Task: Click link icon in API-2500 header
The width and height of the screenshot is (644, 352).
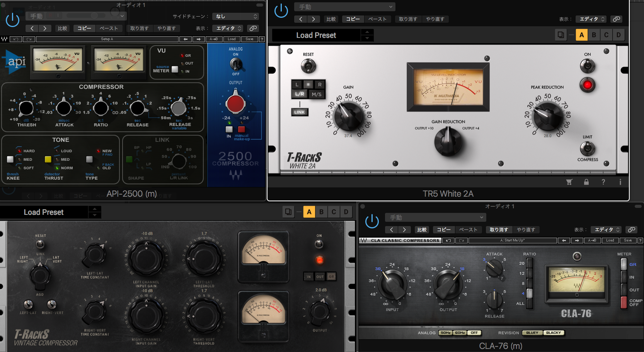Action: pos(253,28)
